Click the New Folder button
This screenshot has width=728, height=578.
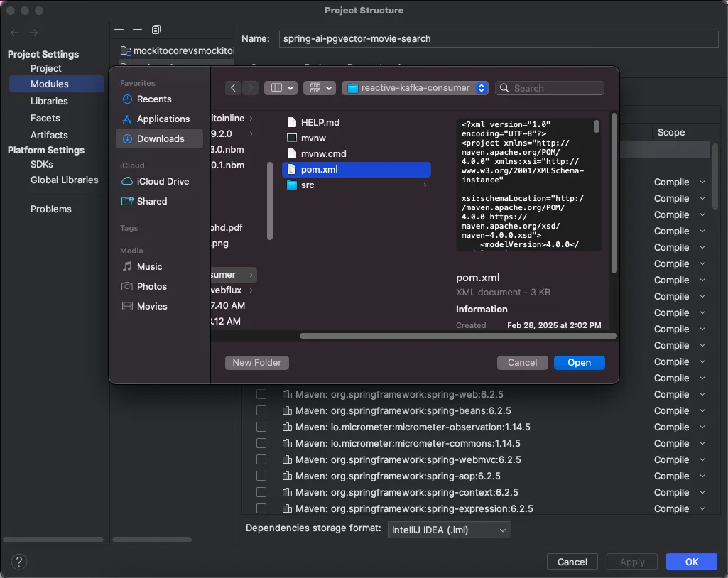pos(256,363)
